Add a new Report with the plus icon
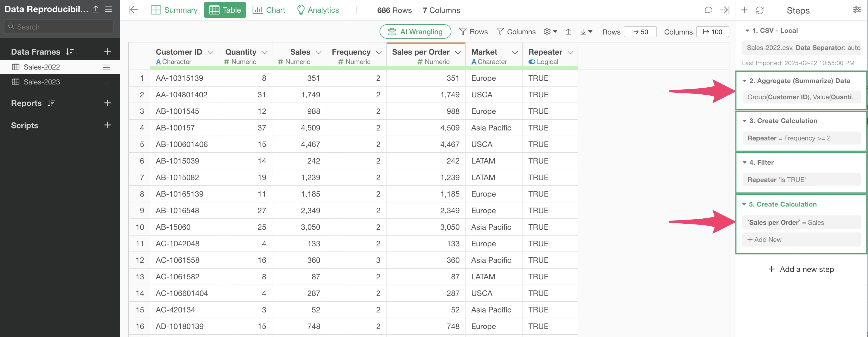 [x=108, y=103]
